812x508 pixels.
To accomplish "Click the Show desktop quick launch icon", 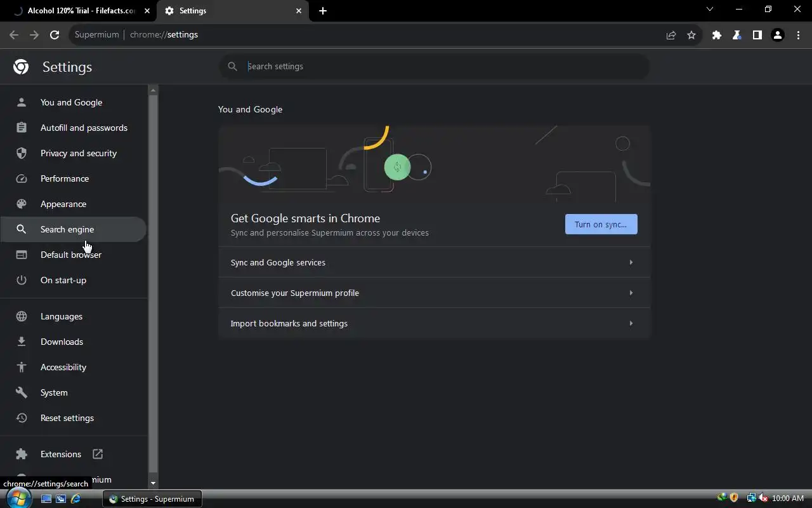I will click(46, 498).
